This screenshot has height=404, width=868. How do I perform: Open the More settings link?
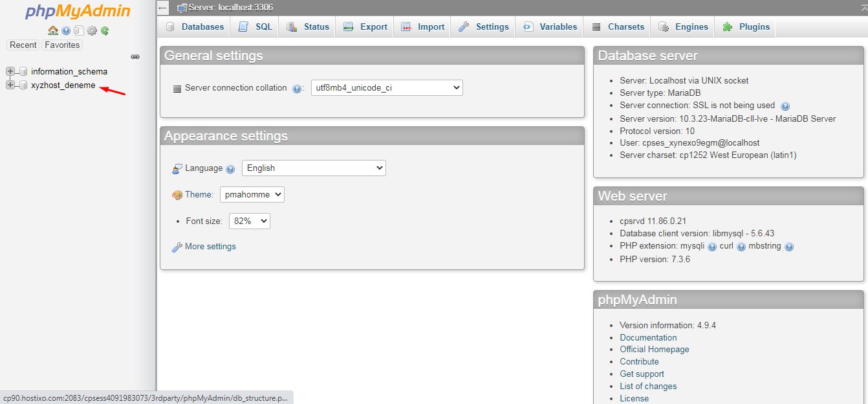point(210,246)
